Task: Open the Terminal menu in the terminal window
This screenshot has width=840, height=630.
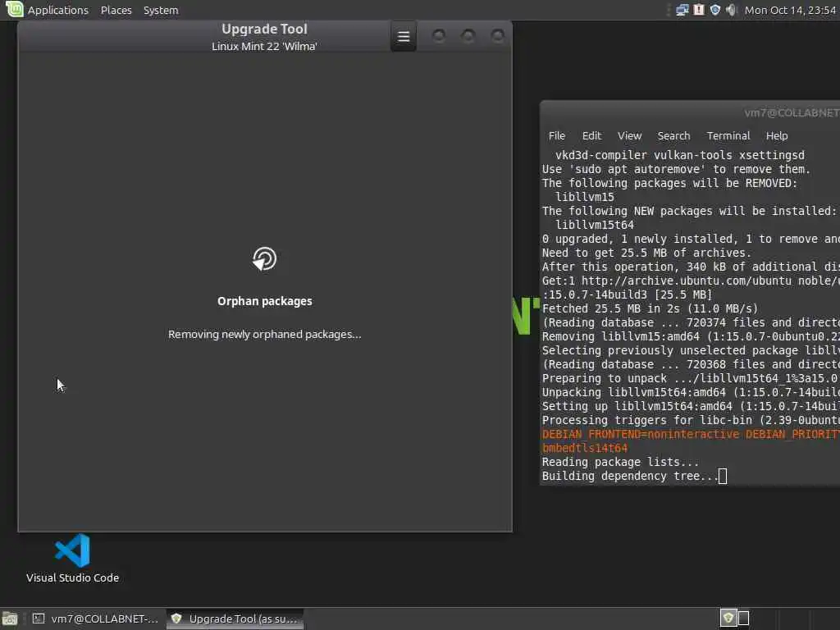Action: point(728,135)
